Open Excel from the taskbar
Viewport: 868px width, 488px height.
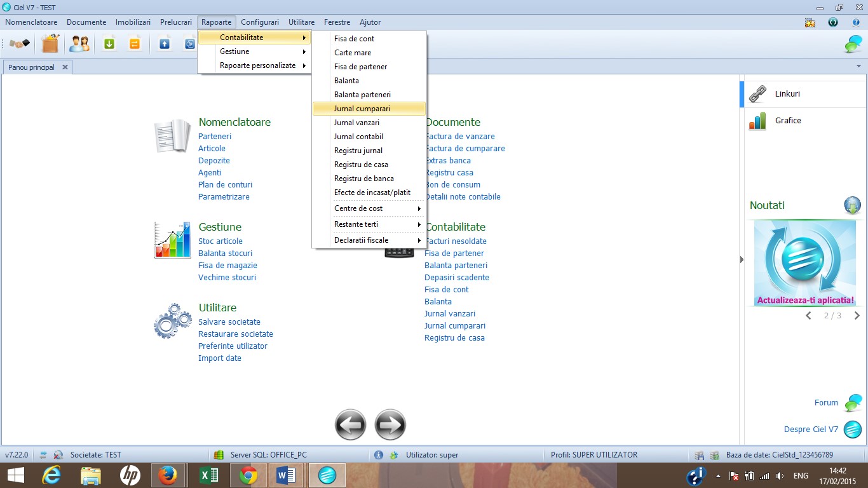click(x=208, y=475)
